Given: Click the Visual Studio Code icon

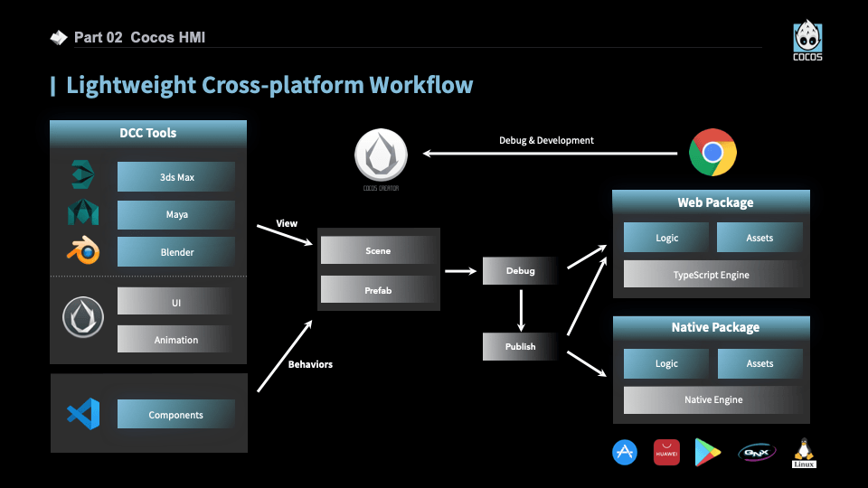Looking at the screenshot, I should (83, 413).
